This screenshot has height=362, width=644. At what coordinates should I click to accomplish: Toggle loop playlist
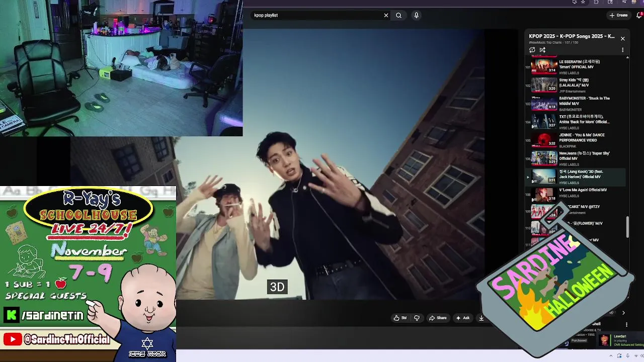532,50
